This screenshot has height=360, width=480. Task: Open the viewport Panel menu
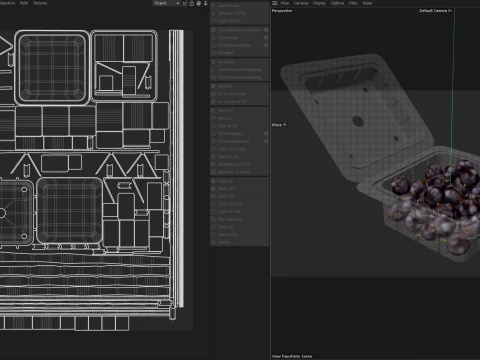pyautogui.click(x=367, y=3)
